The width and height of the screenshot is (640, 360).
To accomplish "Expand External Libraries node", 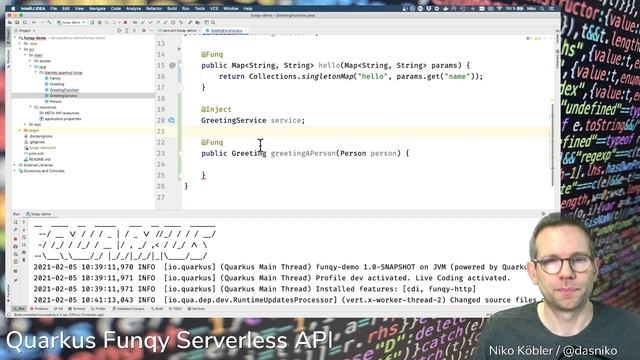I will coord(15,165).
